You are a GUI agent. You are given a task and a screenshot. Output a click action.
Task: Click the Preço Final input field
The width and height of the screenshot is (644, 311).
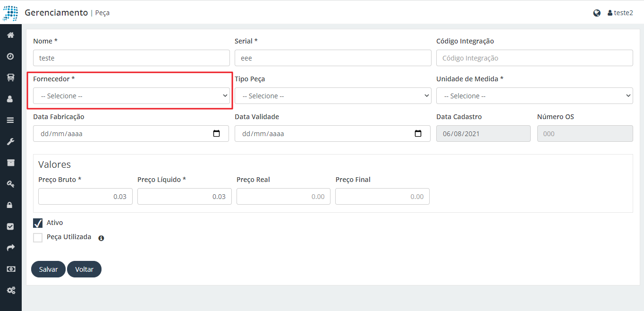click(382, 197)
